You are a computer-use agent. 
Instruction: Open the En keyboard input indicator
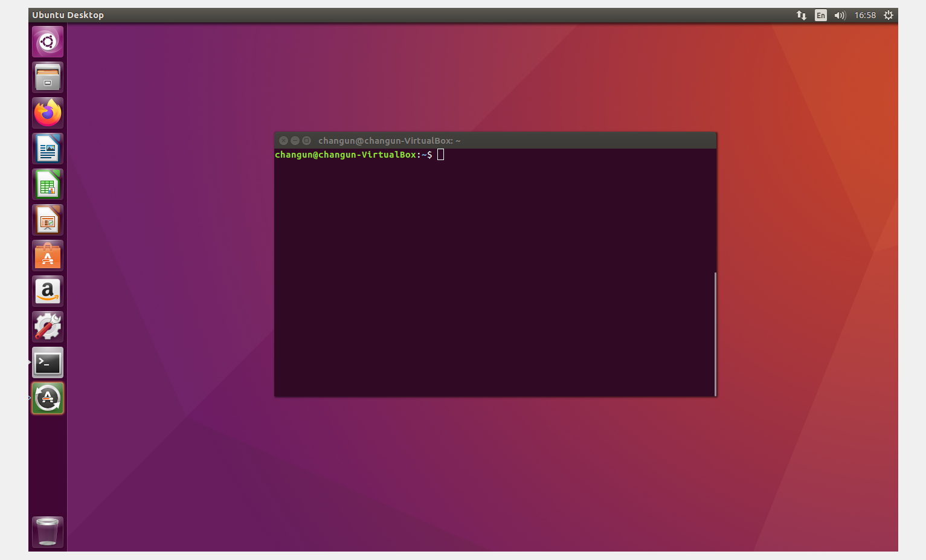click(x=820, y=15)
